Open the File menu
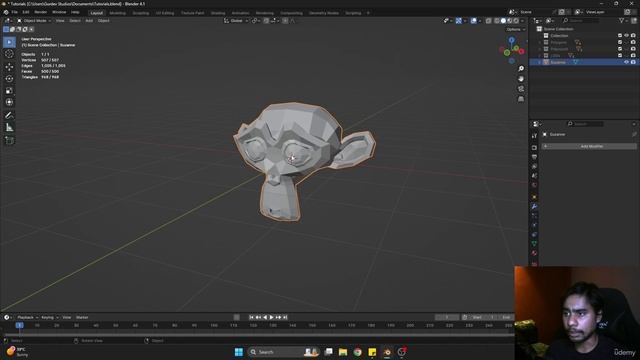Image resolution: width=640 pixels, height=360 pixels. click(x=14, y=13)
